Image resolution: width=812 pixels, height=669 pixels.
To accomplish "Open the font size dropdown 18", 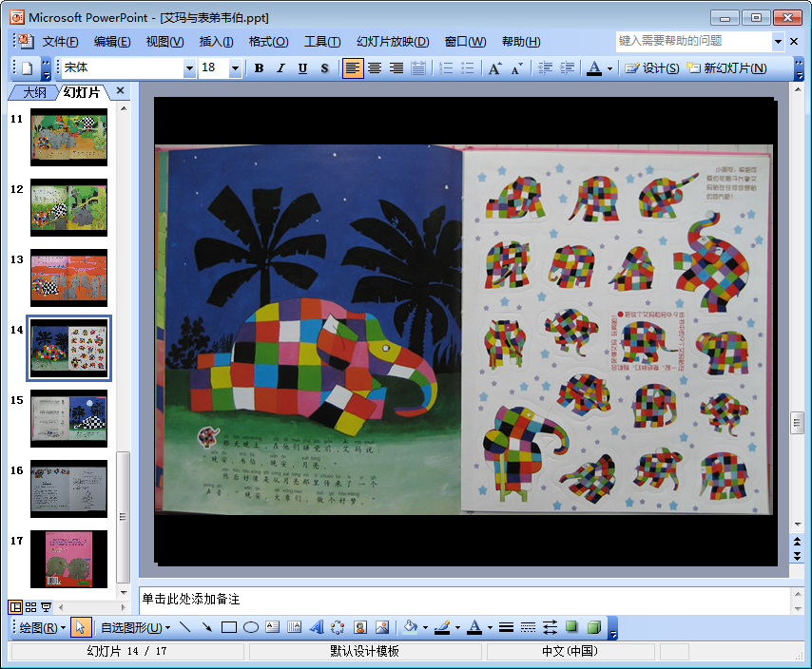I will click(x=235, y=68).
